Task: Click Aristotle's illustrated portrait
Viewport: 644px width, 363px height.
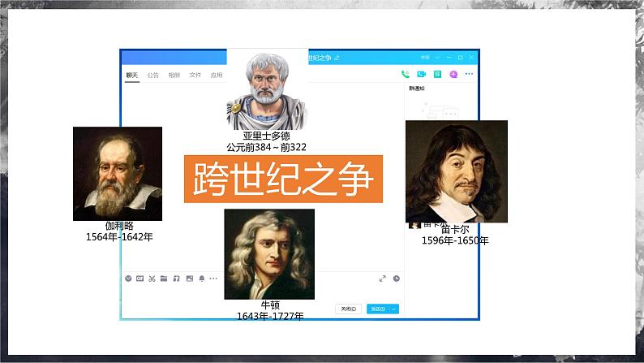Action: point(267,91)
